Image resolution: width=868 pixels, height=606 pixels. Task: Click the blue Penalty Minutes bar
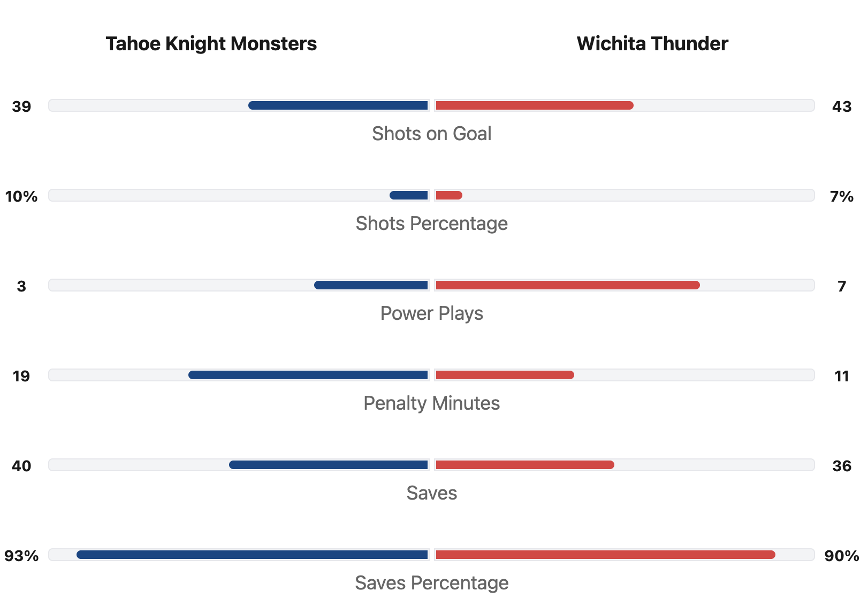(x=308, y=375)
